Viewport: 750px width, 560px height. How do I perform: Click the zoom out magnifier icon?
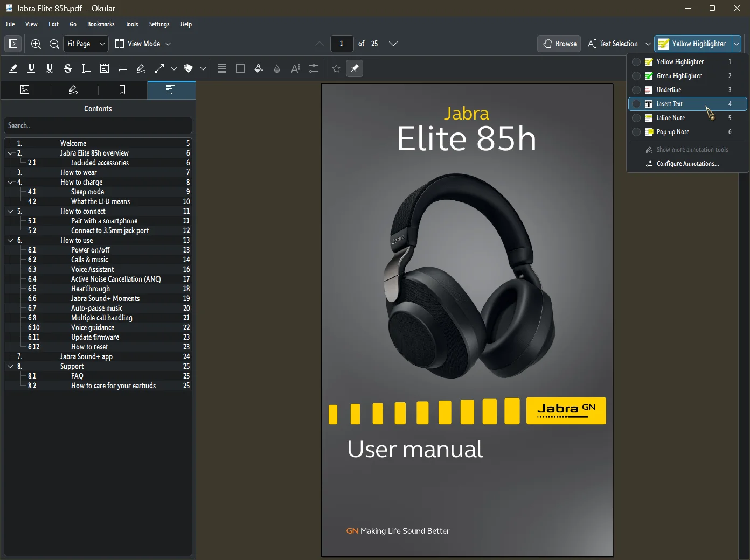click(54, 44)
